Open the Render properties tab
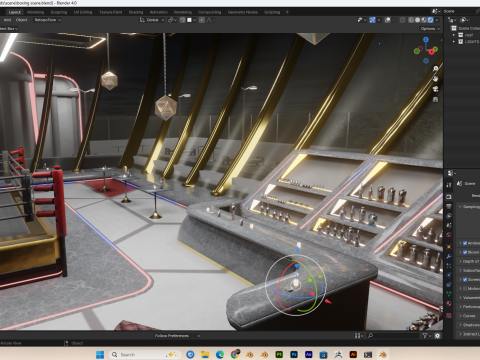This screenshot has height=360, width=480. coord(449,197)
